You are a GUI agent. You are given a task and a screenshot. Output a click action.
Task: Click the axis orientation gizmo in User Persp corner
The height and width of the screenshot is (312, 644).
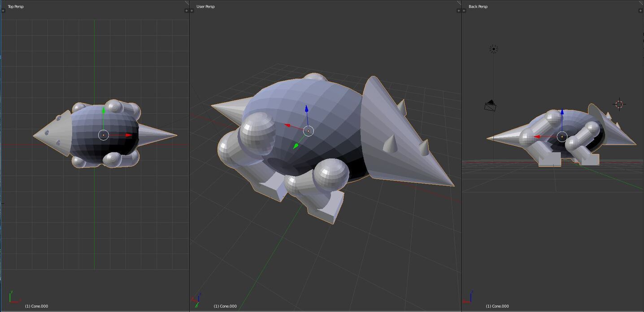tap(196, 300)
